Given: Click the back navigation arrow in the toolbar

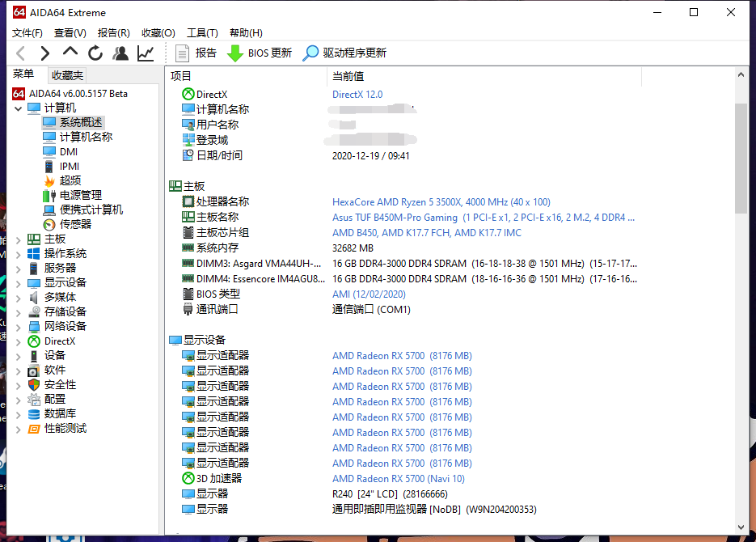Looking at the screenshot, I should tap(20, 53).
